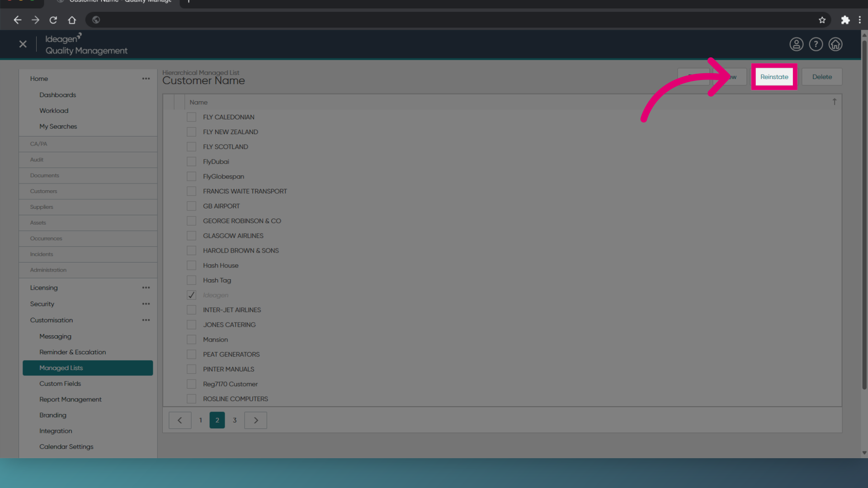868x488 pixels.
Task: Click the Delete button
Action: pos(822,77)
